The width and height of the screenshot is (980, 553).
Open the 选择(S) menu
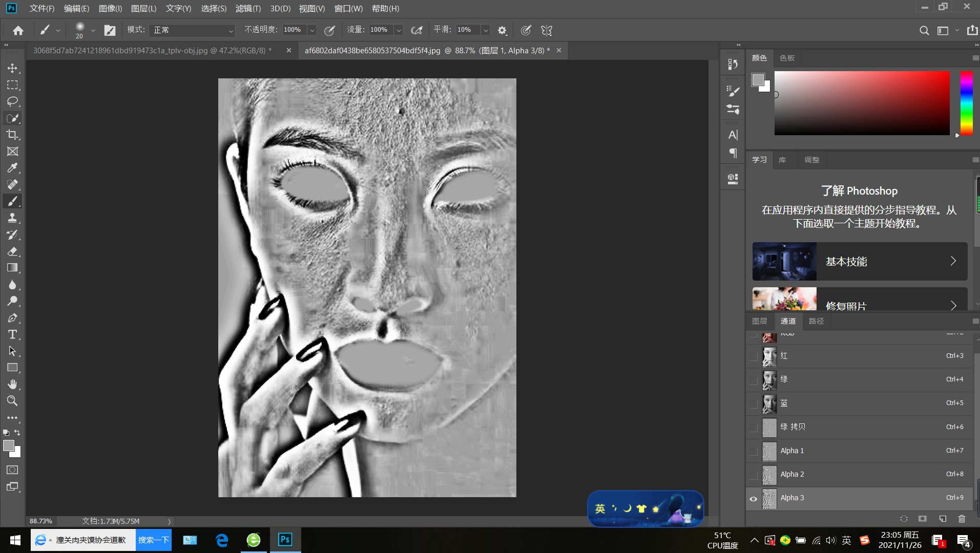click(214, 9)
